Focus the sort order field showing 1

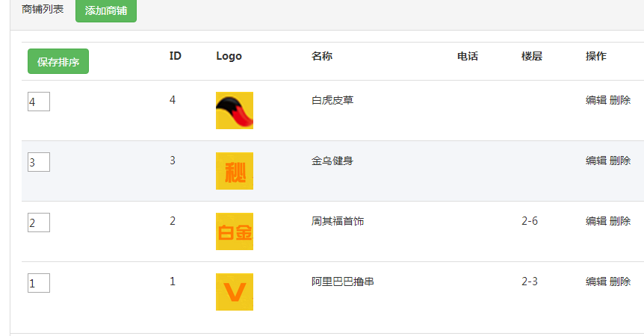(x=39, y=283)
